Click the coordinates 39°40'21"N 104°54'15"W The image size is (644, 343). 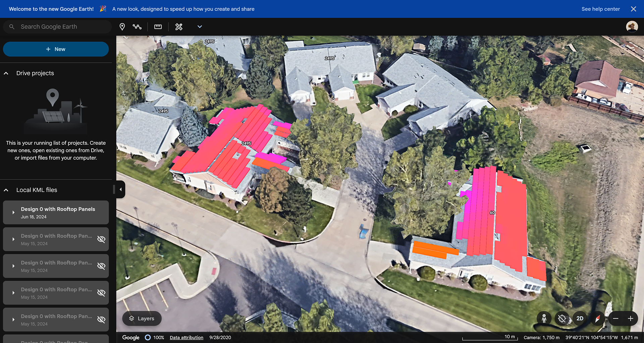click(591, 338)
